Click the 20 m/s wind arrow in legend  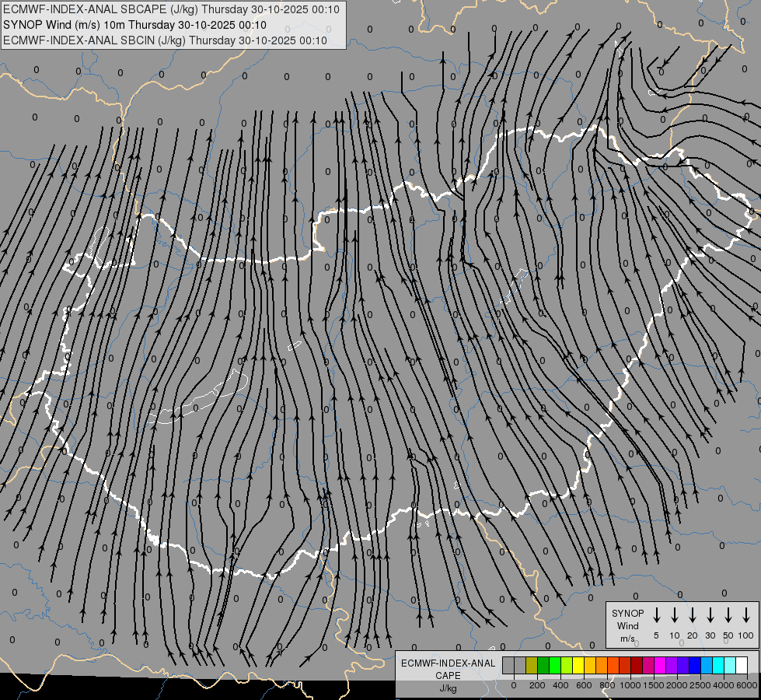(693, 615)
